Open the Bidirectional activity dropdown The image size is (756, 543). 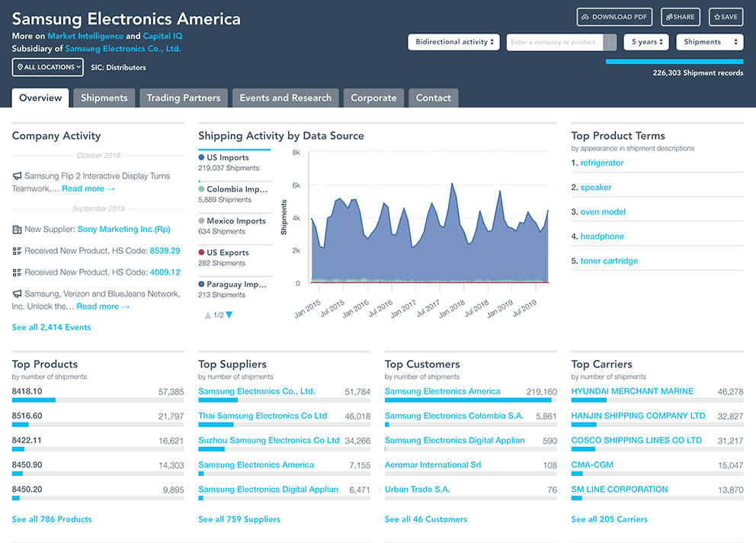pos(453,42)
